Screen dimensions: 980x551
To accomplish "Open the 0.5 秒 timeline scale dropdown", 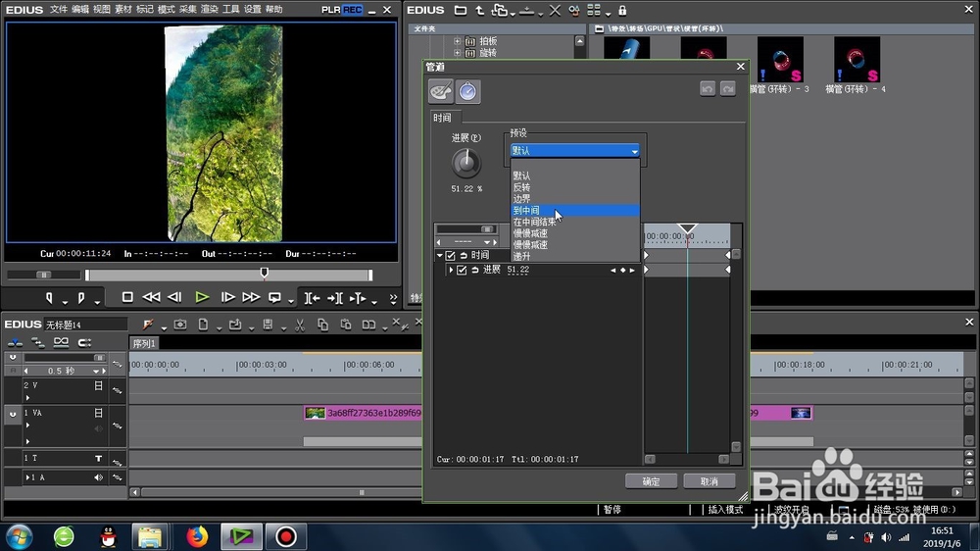I will coord(96,372).
